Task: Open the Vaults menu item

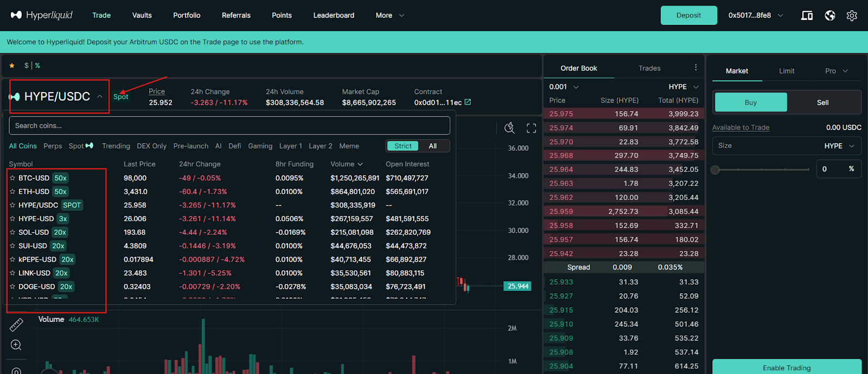Action: (x=142, y=15)
